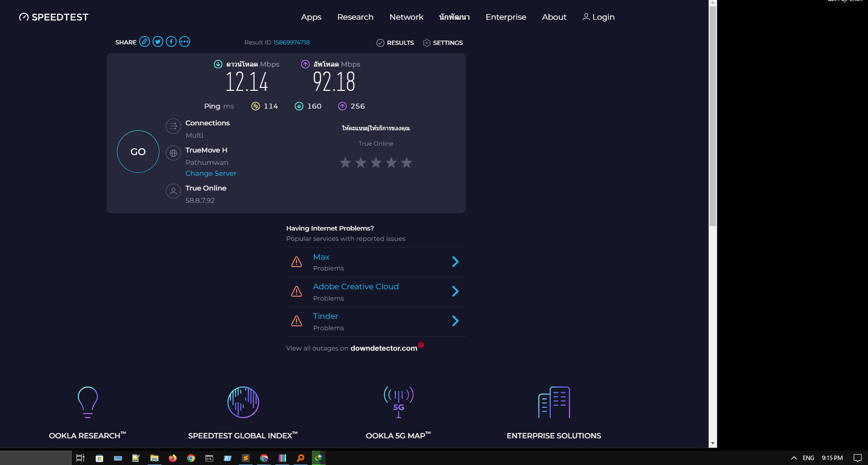Open the Research menu
Viewport: 868px width, 465px height.
[x=355, y=17]
